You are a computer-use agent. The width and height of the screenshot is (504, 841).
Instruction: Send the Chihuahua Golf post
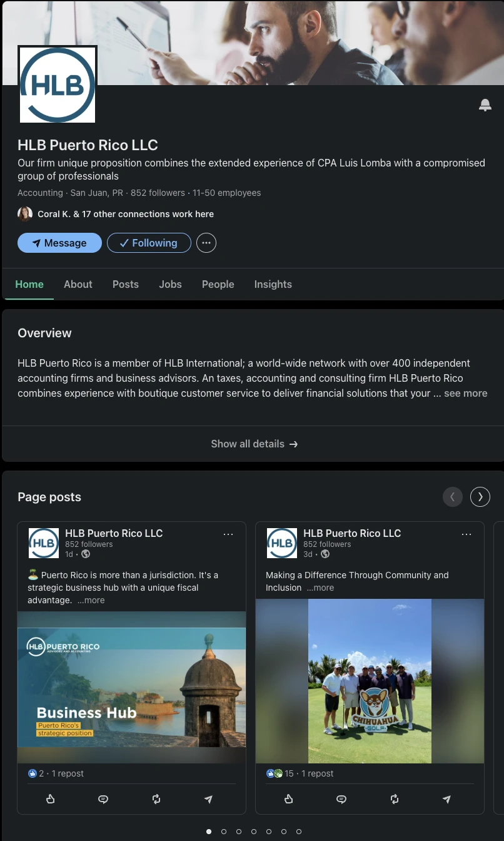coord(447,799)
